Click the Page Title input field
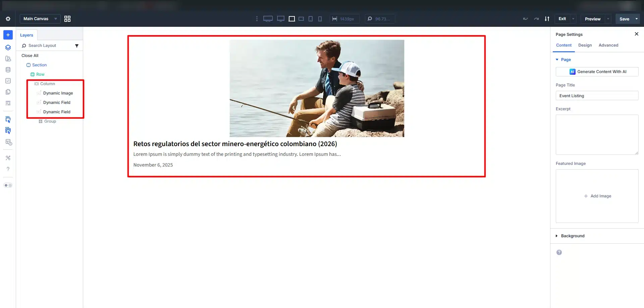This screenshot has width=644, height=308. pos(597,96)
